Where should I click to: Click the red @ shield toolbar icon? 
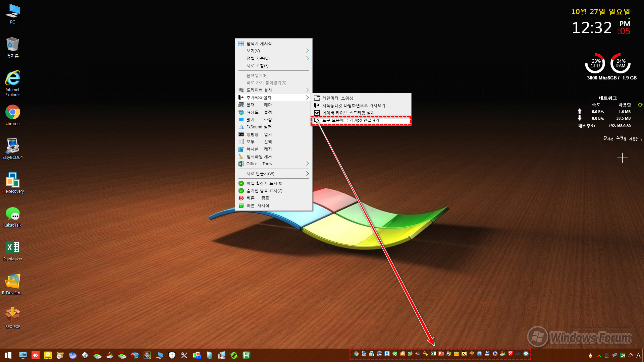click(x=511, y=354)
